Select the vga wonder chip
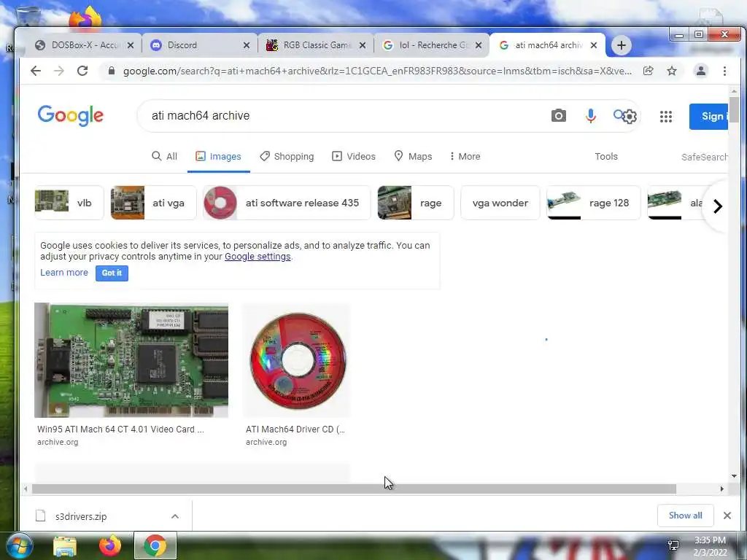This screenshot has height=560, width=747. [x=500, y=203]
